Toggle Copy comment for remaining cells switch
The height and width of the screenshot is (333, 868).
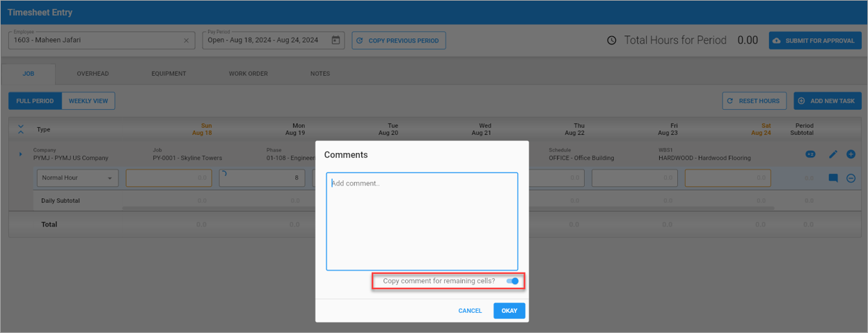[513, 281]
